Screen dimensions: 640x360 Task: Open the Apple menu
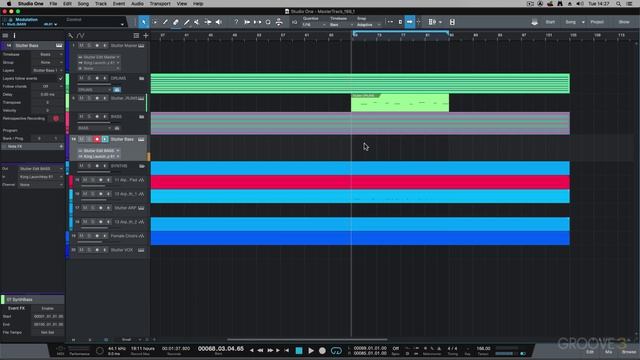(x=9, y=4)
